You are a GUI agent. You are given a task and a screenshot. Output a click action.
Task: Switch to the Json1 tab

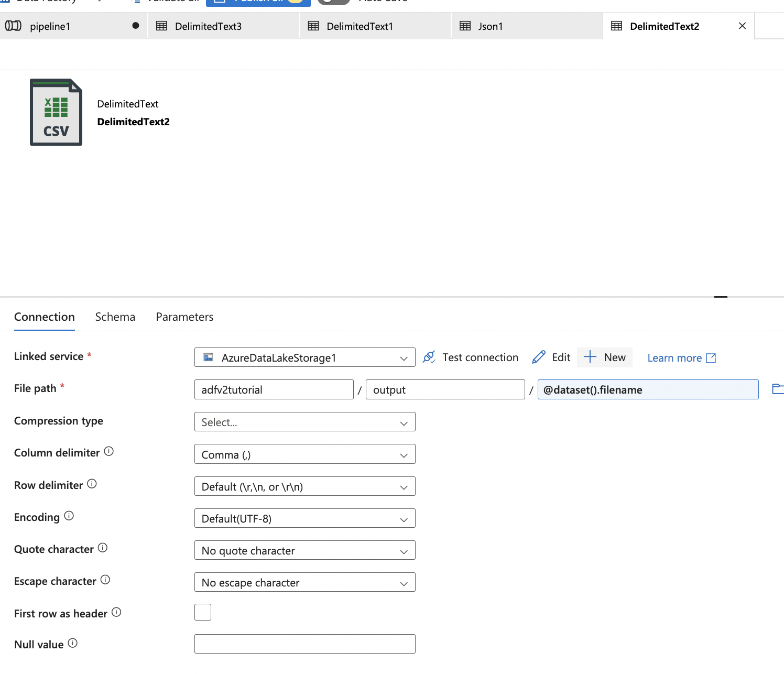[x=489, y=26]
